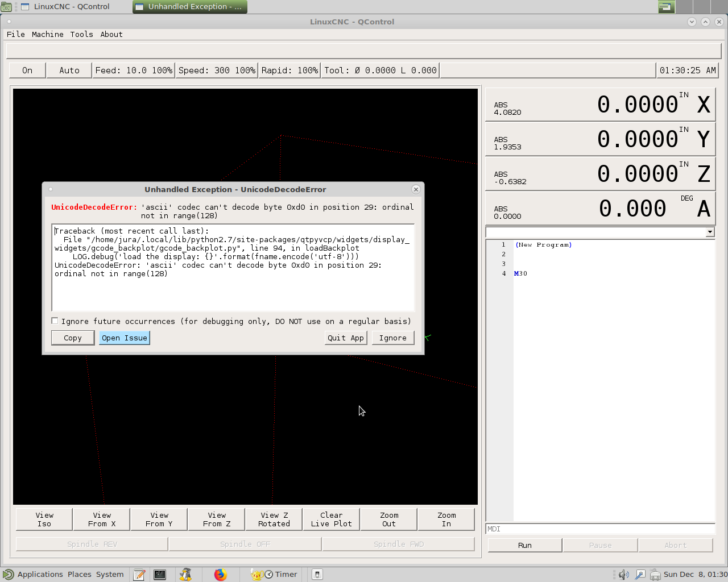Copy the traceback with the Copy button
728x582 pixels.
73,338
